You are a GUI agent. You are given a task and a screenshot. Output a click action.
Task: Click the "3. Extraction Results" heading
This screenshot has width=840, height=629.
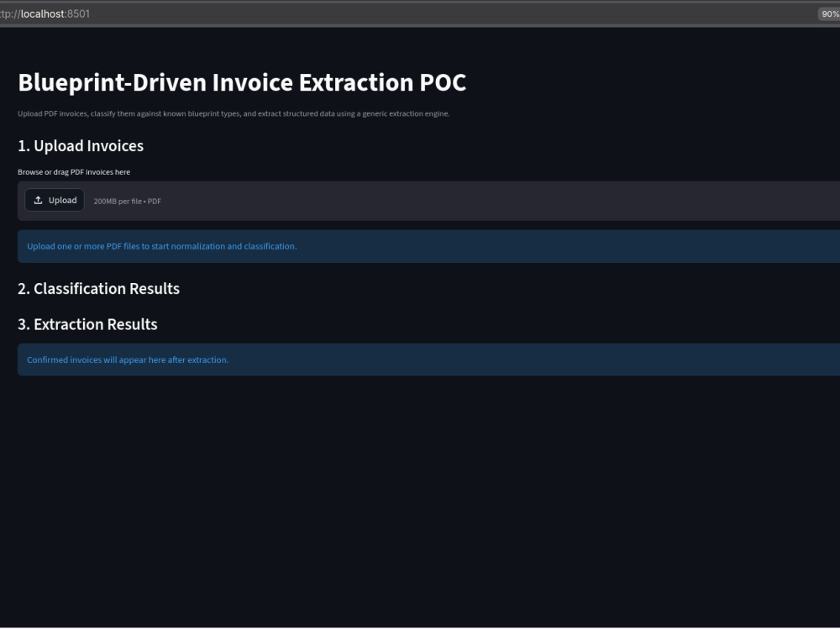[87, 325]
